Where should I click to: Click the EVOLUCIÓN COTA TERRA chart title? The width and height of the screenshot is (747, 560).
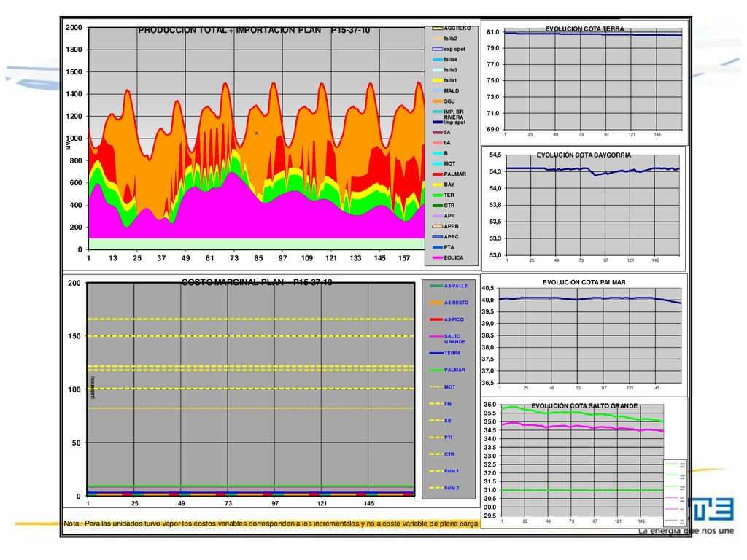click(584, 29)
